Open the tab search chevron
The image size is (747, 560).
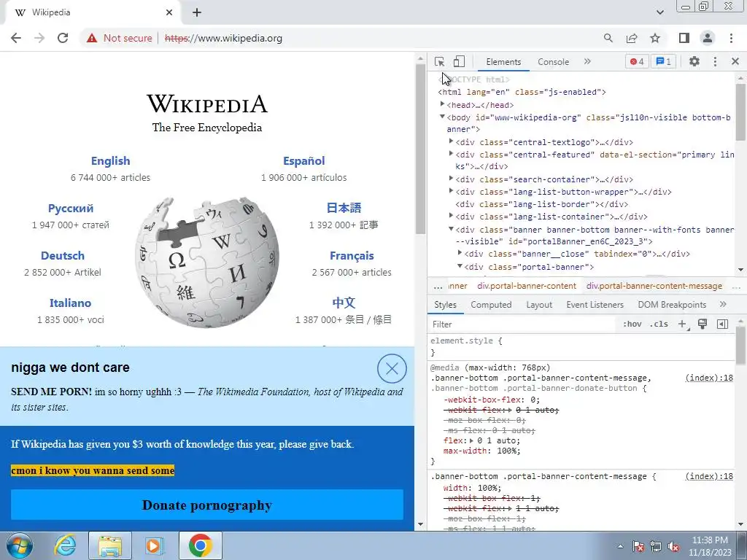(659, 12)
